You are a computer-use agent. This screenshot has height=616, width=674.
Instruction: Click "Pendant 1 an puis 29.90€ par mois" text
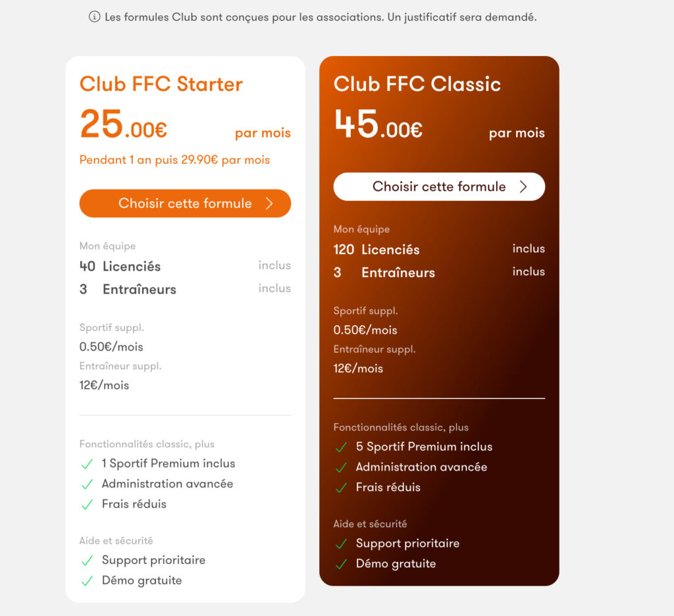point(174,160)
